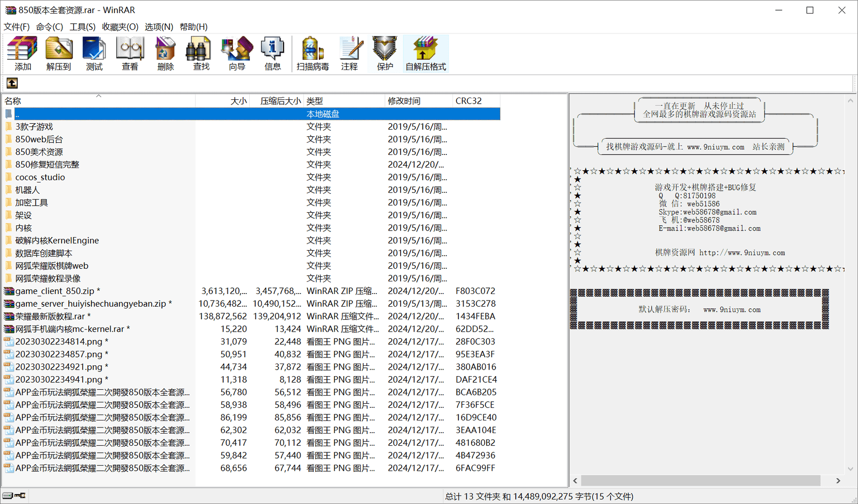Click the comment pane scroll left arrow
The image size is (858, 504).
tap(575, 480)
